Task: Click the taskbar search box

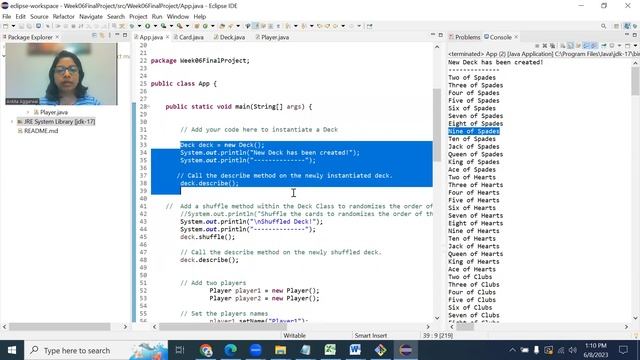Action: (96, 350)
